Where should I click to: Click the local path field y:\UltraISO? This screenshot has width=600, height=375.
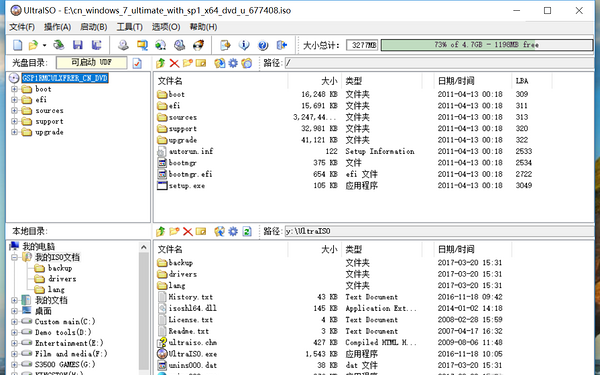pos(439,231)
